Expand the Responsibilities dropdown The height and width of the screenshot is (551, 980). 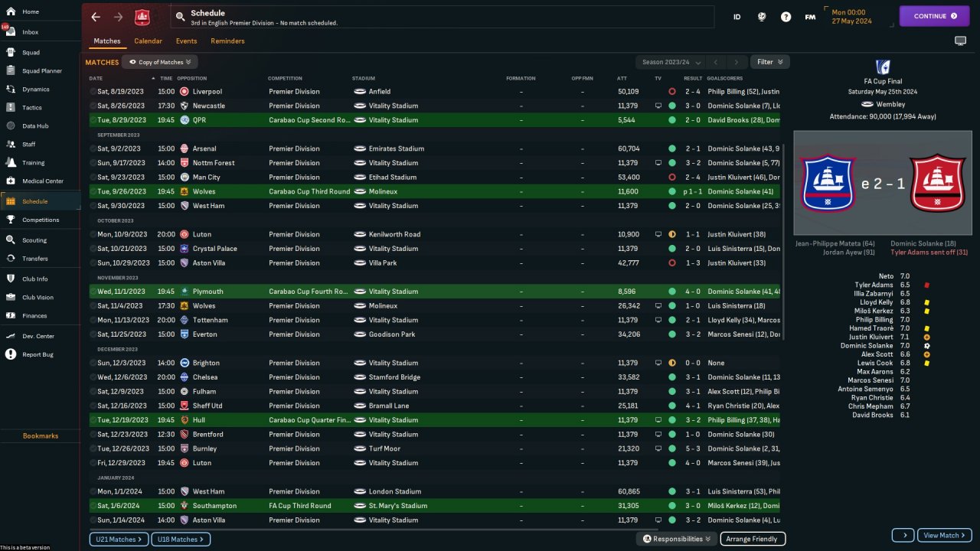coord(676,539)
